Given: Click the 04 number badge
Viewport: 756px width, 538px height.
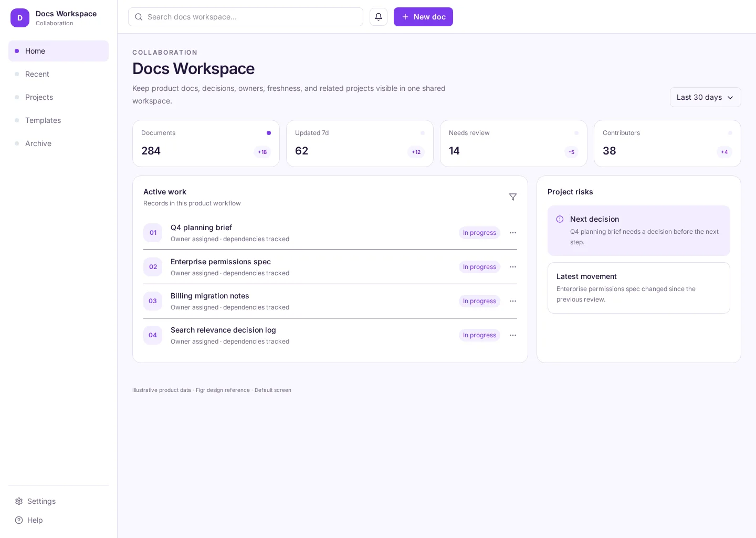Looking at the screenshot, I should (x=153, y=335).
